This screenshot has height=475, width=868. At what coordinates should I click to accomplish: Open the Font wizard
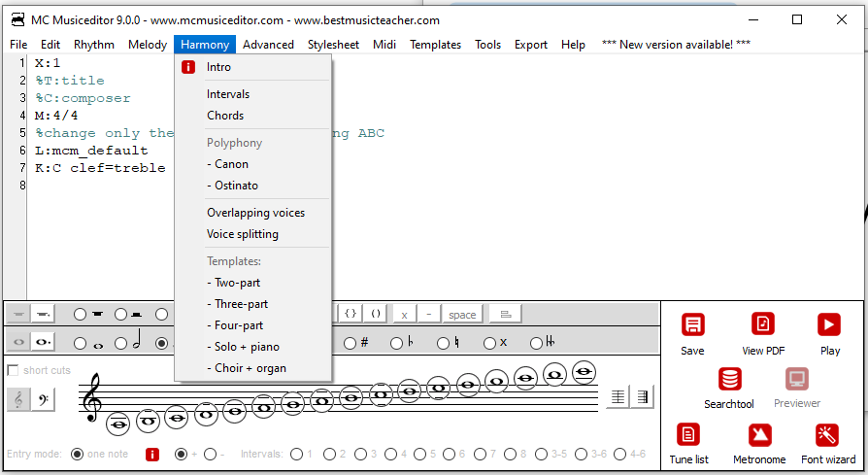pos(827,435)
